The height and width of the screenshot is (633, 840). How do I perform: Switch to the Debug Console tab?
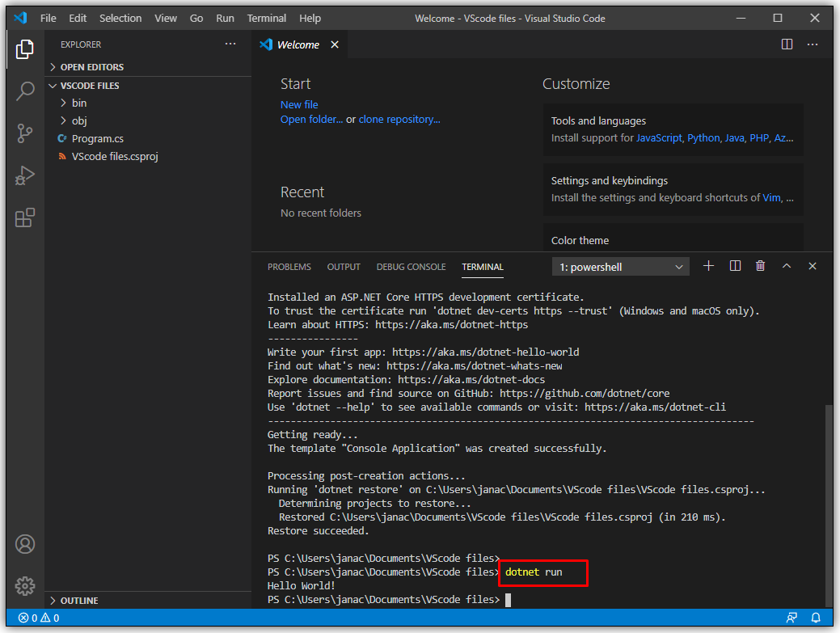(411, 267)
